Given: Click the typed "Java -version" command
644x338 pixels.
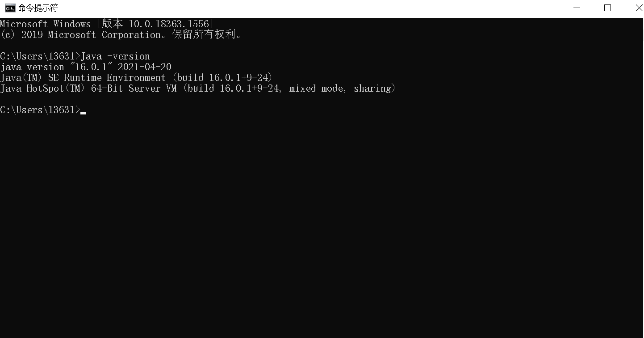Looking at the screenshot, I should tap(115, 56).
